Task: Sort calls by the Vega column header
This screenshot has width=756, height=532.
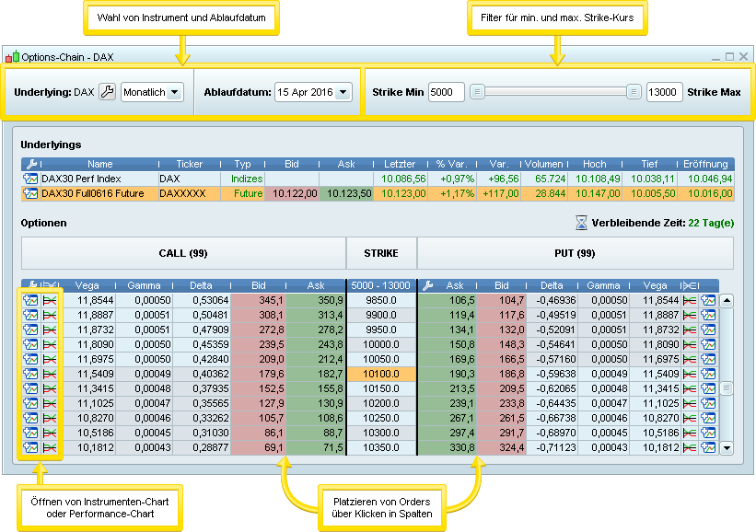Action: pyautogui.click(x=87, y=285)
